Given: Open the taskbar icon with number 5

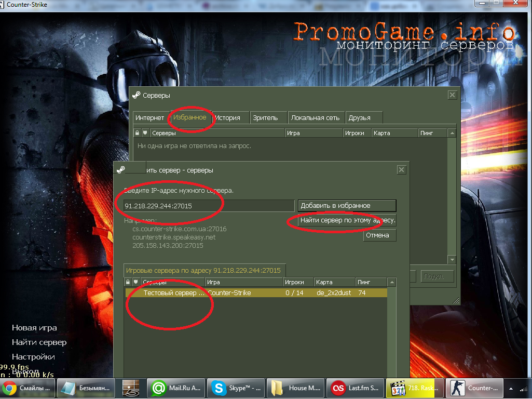Looking at the screenshot, I should pos(131,388).
